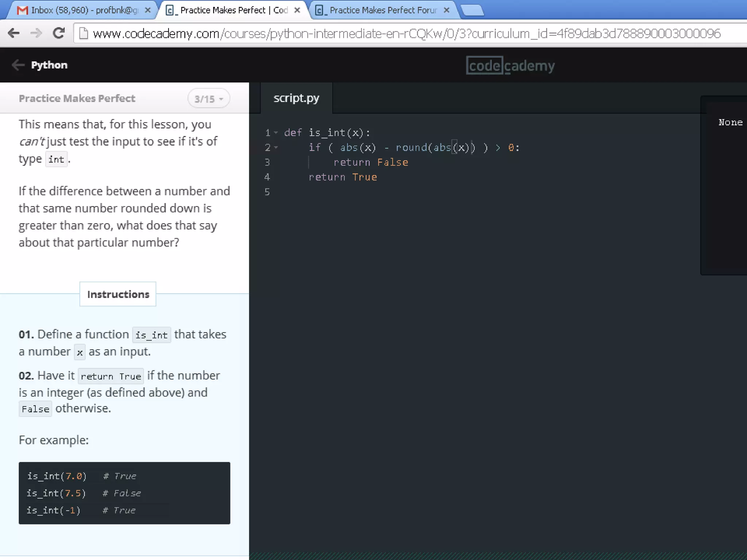747x560 pixels.
Task: Click the Codecademy favicon on the Forum tab
Action: [320, 10]
